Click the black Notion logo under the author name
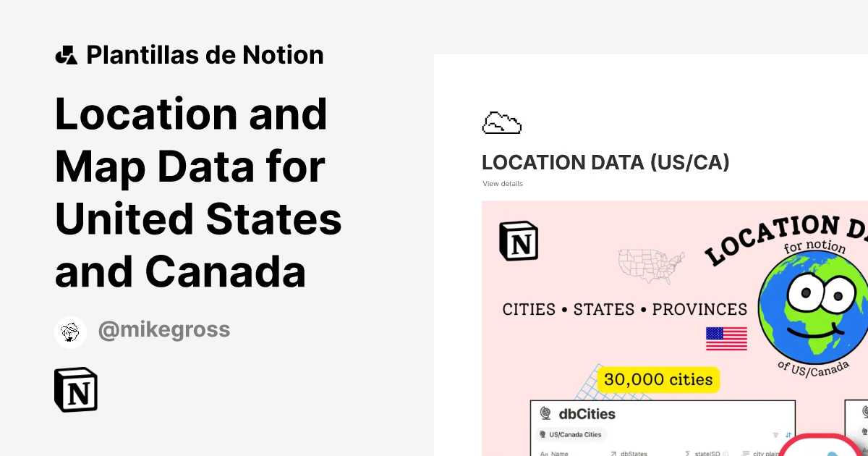Image resolution: width=868 pixels, height=456 pixels. pos(75,389)
